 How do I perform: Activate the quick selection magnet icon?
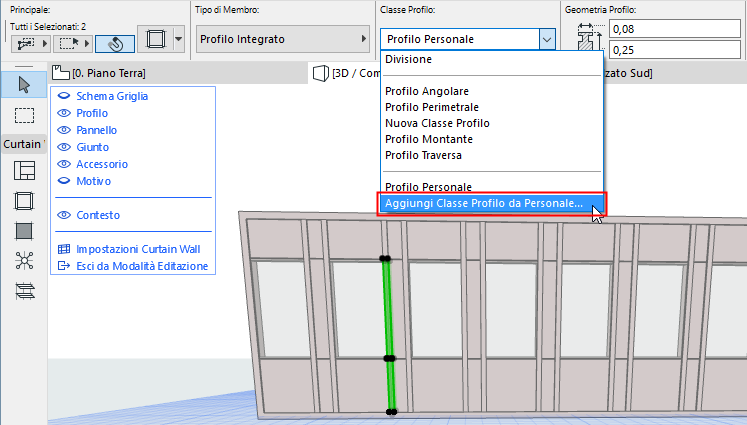click(x=115, y=44)
